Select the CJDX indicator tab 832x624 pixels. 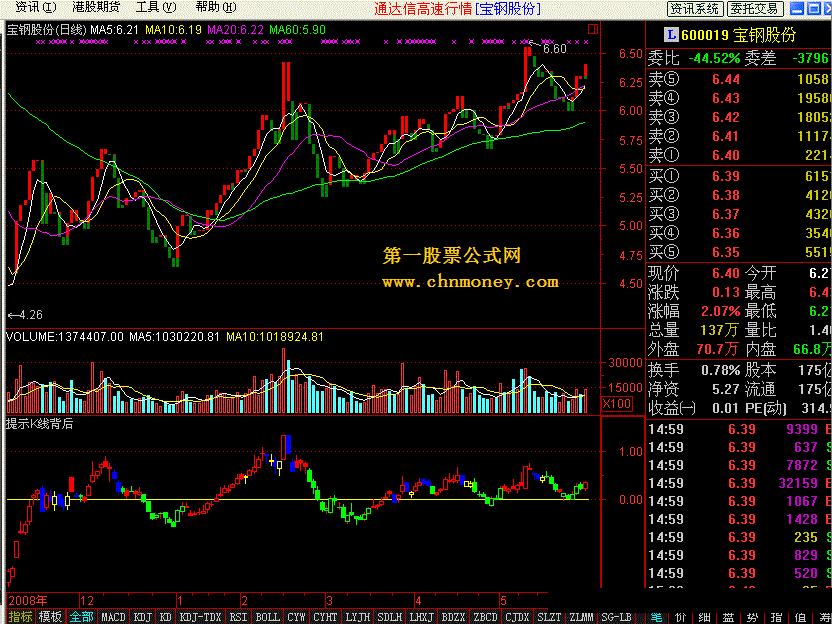517,617
